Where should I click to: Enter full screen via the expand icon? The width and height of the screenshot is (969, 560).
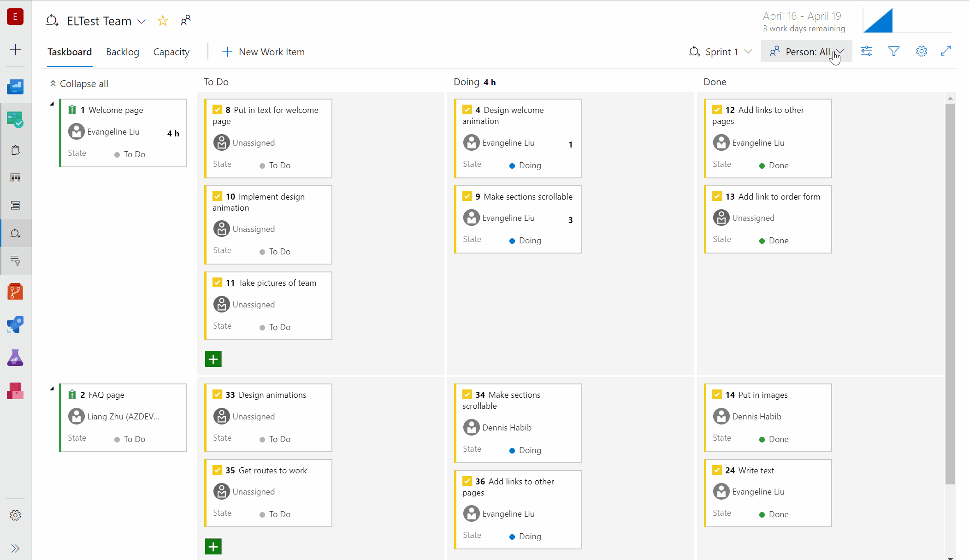tap(946, 51)
